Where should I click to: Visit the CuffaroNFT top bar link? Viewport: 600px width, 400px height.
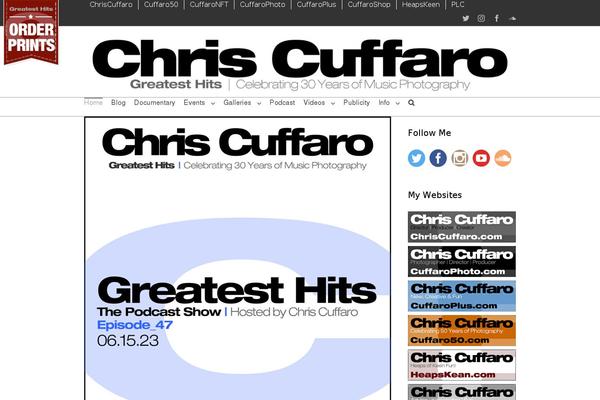(209, 5)
